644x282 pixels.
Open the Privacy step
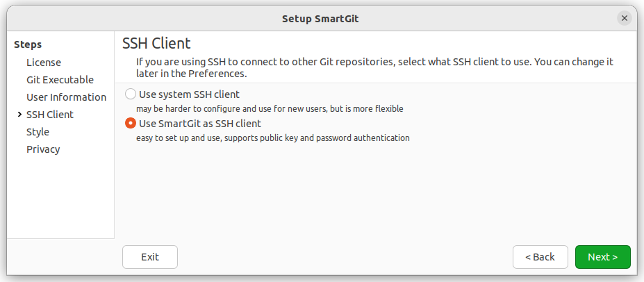click(x=43, y=149)
